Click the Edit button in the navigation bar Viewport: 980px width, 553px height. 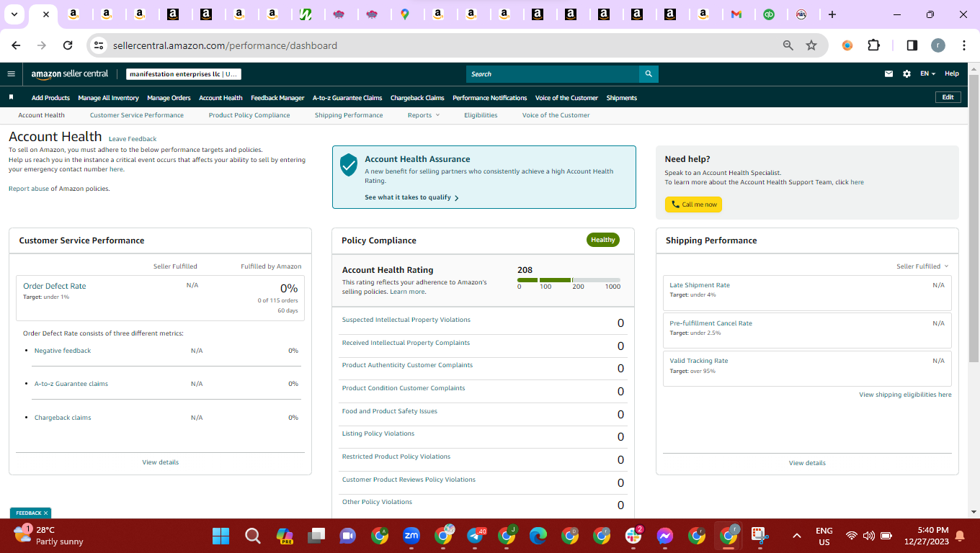point(948,97)
